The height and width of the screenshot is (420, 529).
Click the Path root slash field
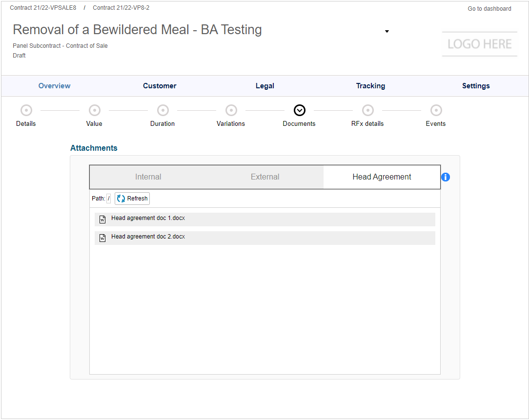(109, 199)
